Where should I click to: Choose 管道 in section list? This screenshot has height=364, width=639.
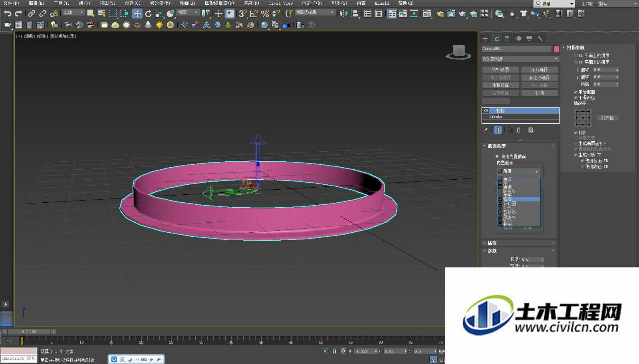519,199
